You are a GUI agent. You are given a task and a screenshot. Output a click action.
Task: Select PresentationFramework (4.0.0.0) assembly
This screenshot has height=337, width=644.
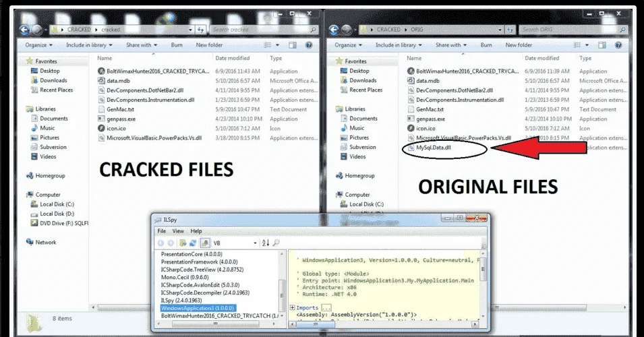(x=199, y=262)
